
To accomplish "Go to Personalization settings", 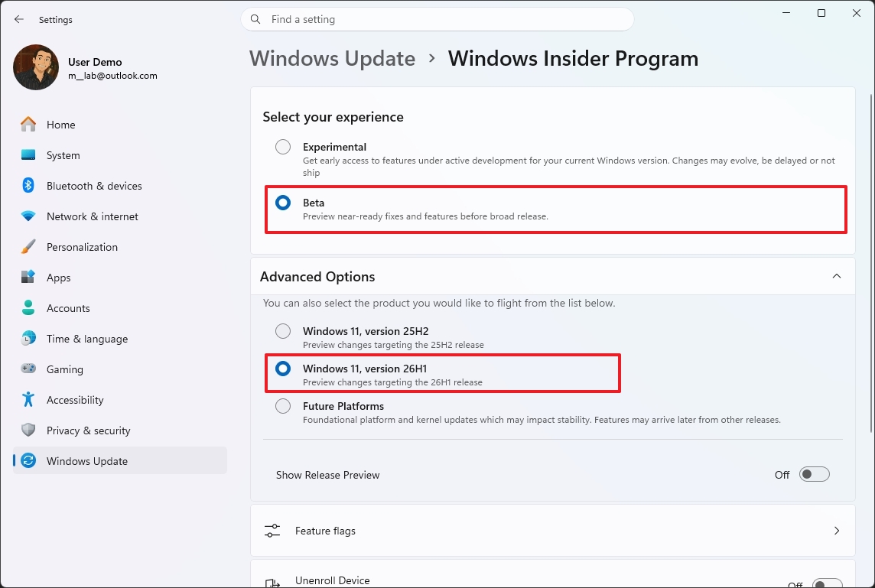I will click(x=120, y=247).
